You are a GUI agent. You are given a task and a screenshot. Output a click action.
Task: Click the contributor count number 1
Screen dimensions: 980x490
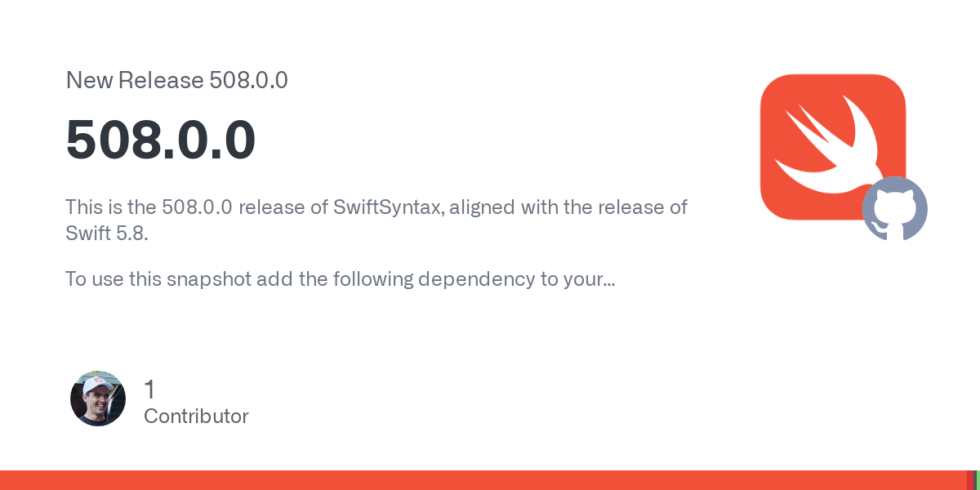[x=149, y=390]
